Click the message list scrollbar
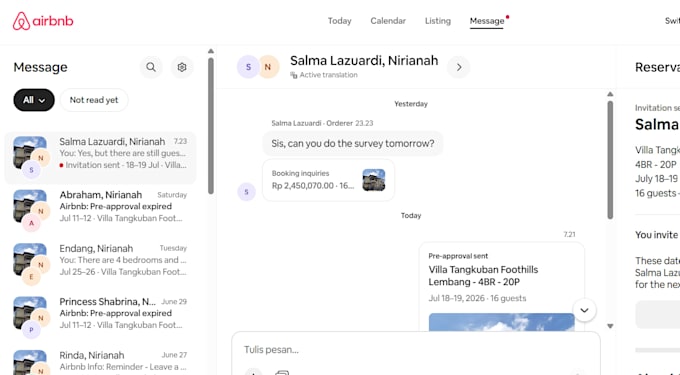The image size is (680, 375). tap(211, 126)
